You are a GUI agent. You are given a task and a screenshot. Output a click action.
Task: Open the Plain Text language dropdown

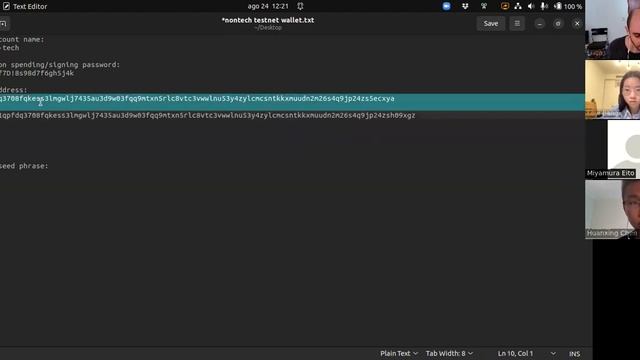tap(399, 353)
